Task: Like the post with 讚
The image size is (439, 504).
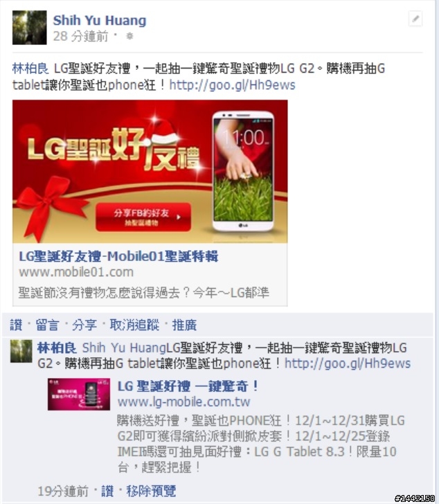Action: click(x=16, y=325)
